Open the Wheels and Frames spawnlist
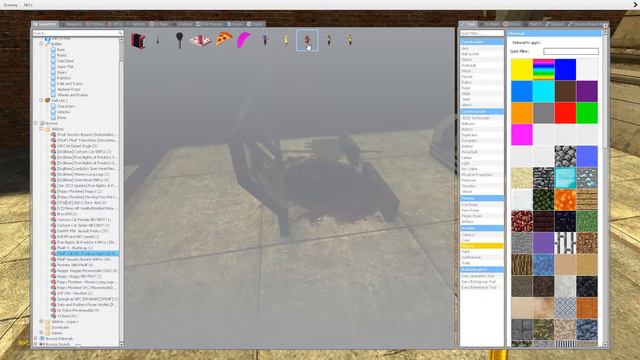Screen dimensions: 640x360 (72, 95)
